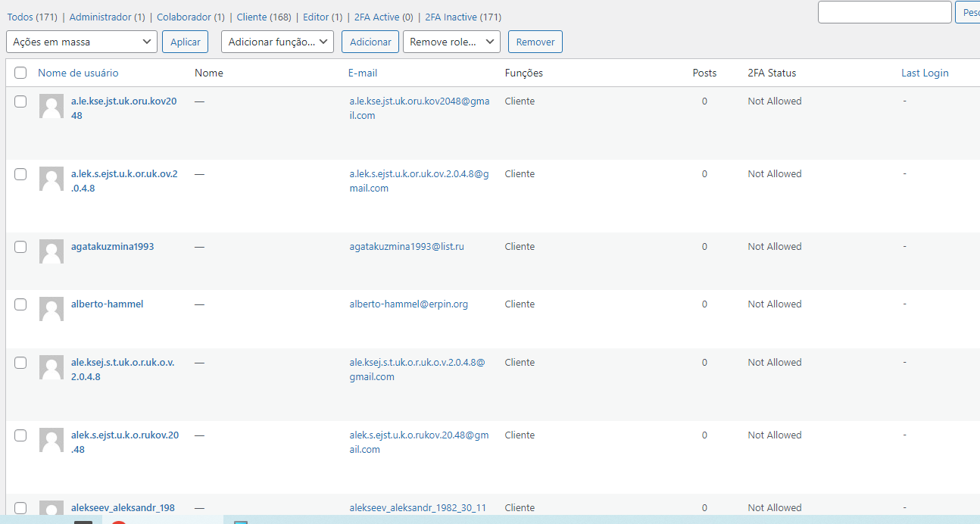
Task: Sort by 'Nome de usuário' column
Action: tap(78, 73)
